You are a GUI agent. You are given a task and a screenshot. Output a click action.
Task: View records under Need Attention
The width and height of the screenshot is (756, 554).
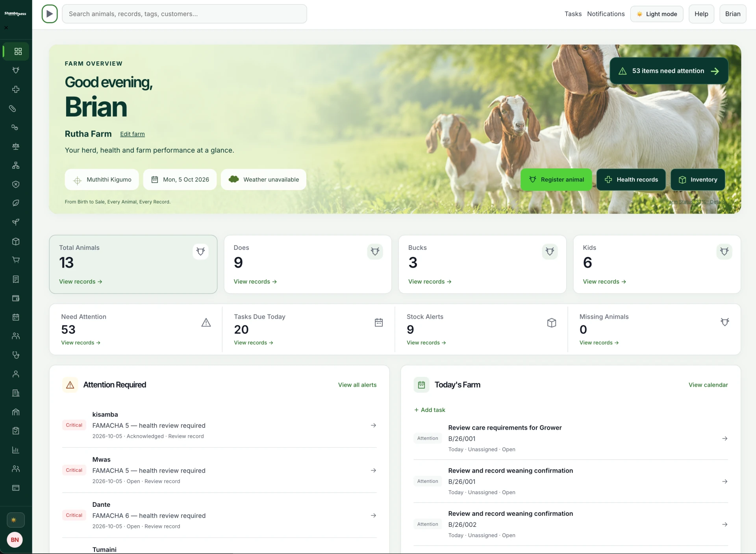(x=81, y=343)
